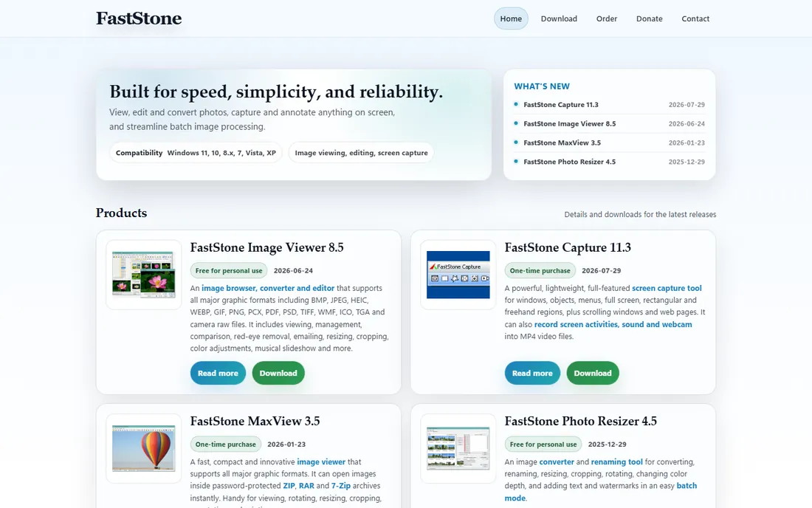Click Download for FastStone Capture 11.3
Screen dimensions: 812x508
click(593, 373)
